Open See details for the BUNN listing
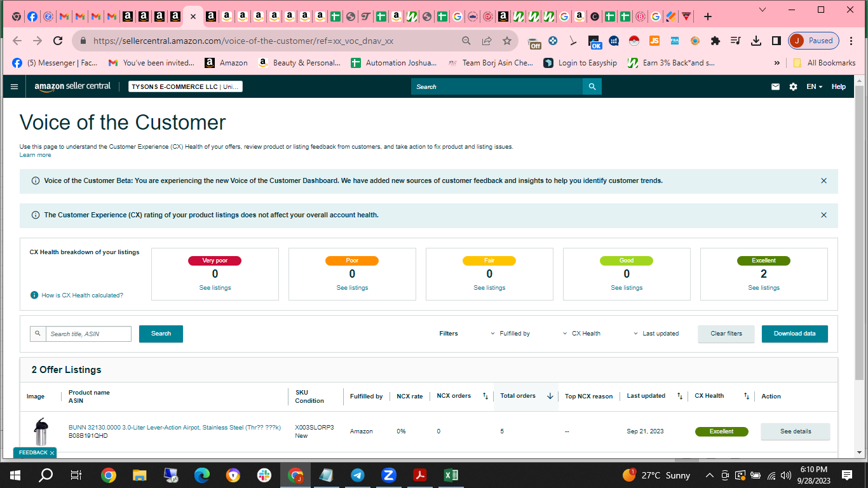Image resolution: width=868 pixels, height=488 pixels. pyautogui.click(x=796, y=431)
